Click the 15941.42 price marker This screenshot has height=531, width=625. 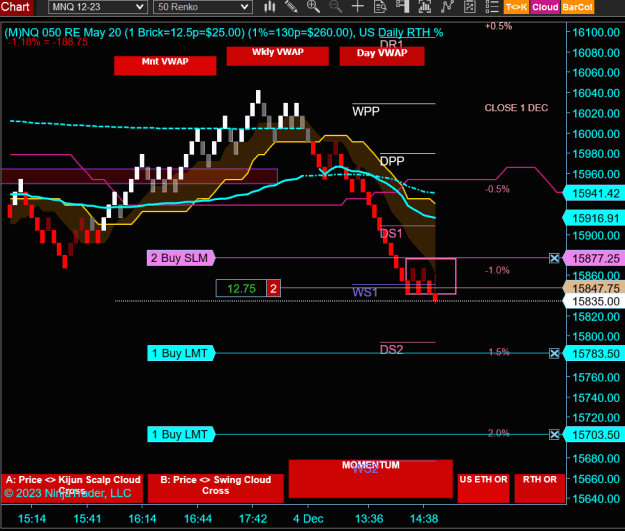tap(593, 194)
